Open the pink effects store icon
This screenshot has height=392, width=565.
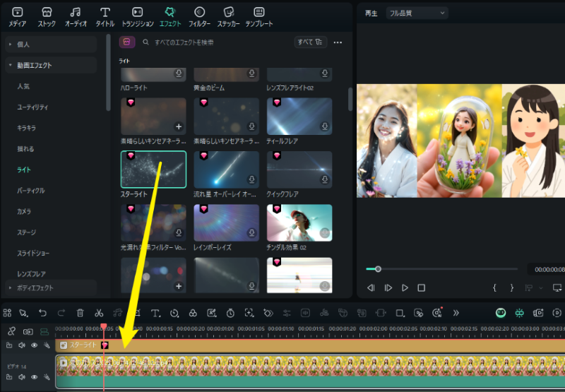point(127,42)
